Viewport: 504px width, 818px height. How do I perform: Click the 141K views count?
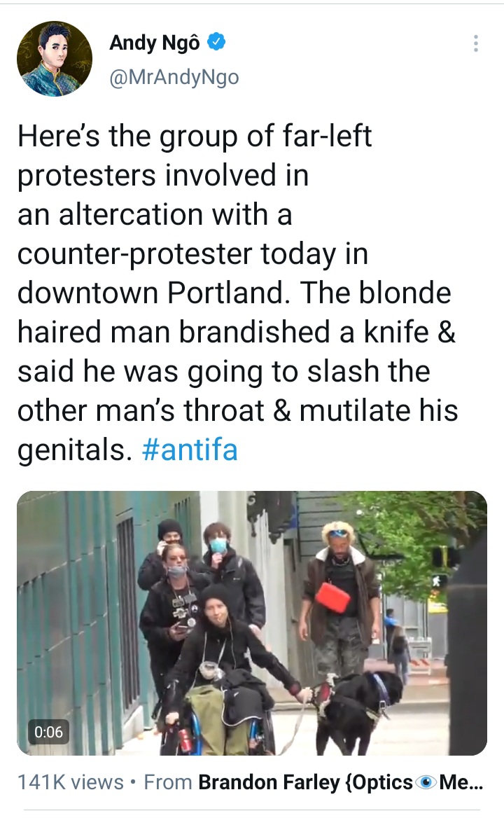point(71,782)
